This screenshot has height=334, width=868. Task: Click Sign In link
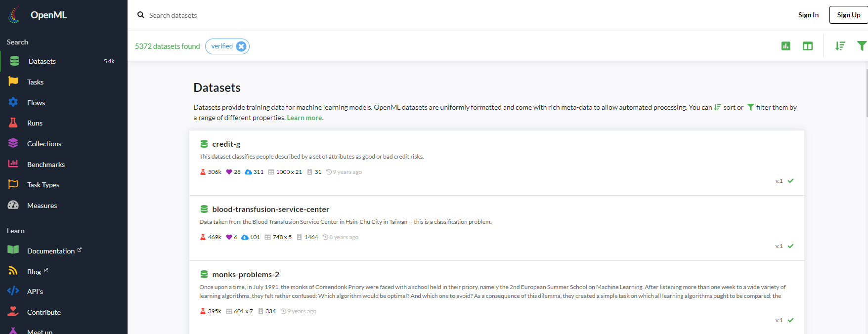(808, 15)
